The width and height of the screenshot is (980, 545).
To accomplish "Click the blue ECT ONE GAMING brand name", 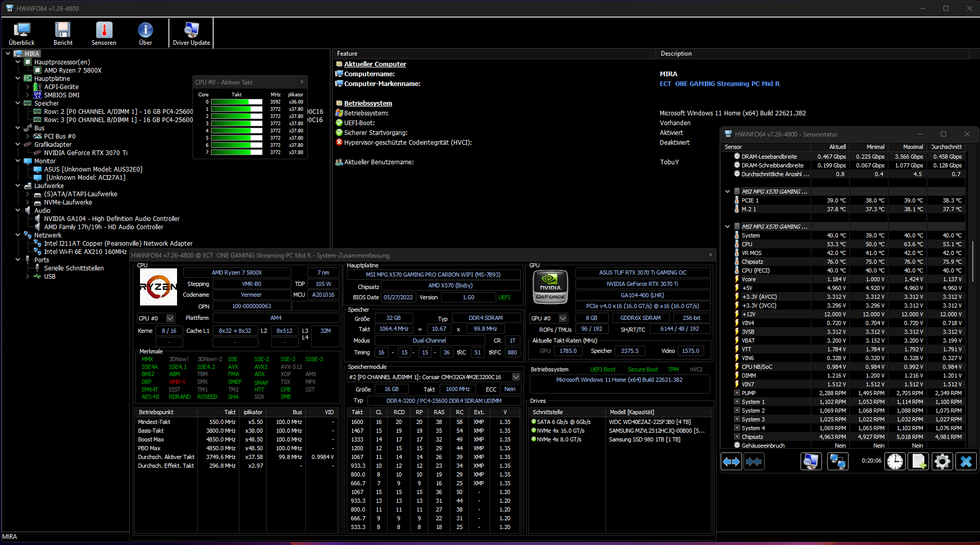I will pyautogui.click(x=720, y=84).
